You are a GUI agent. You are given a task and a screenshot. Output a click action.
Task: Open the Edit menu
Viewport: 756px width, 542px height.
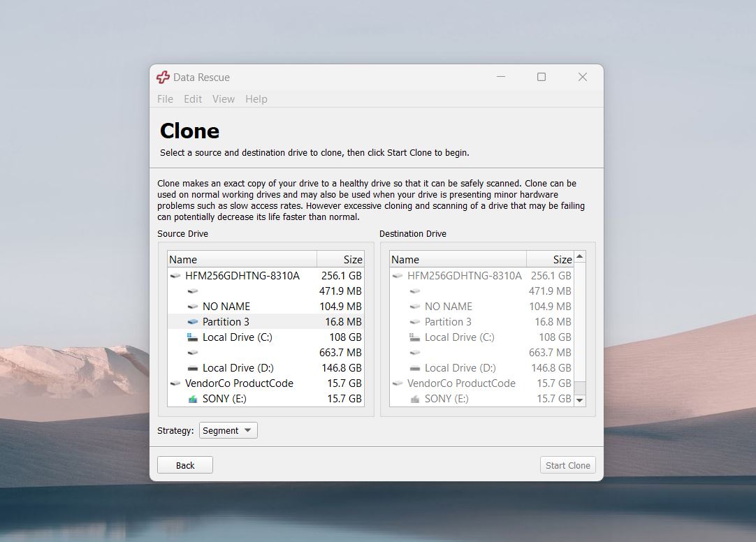(193, 98)
